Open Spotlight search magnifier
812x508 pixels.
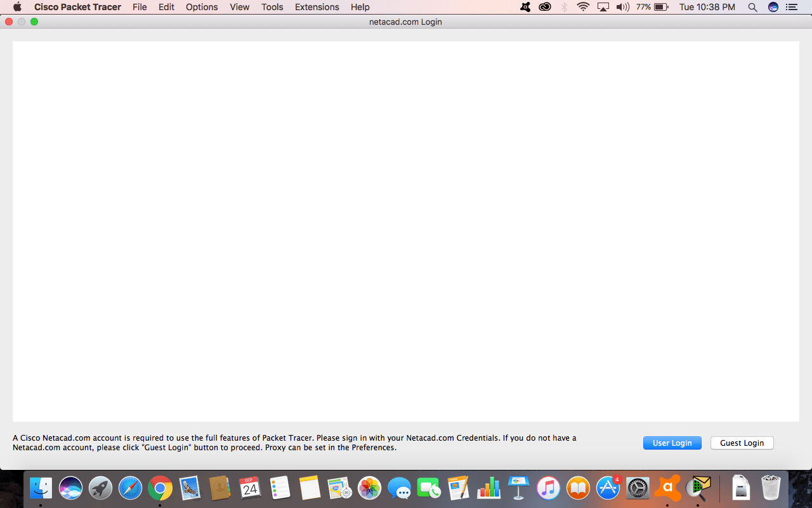(752, 7)
